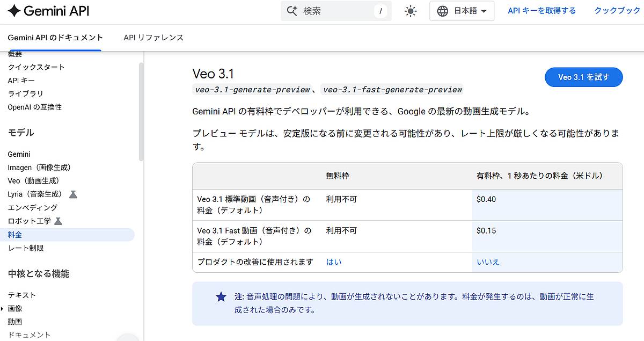Open the クックブック link
The width and height of the screenshot is (644, 341).
(616, 10)
